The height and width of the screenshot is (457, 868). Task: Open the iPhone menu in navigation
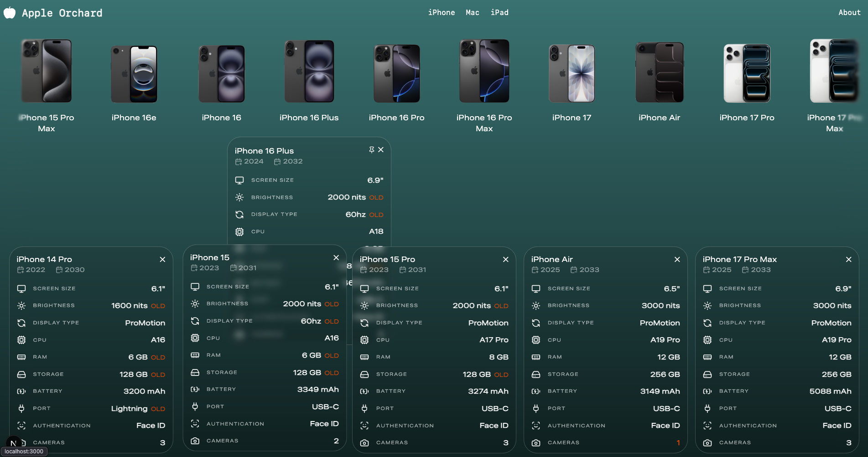(441, 13)
